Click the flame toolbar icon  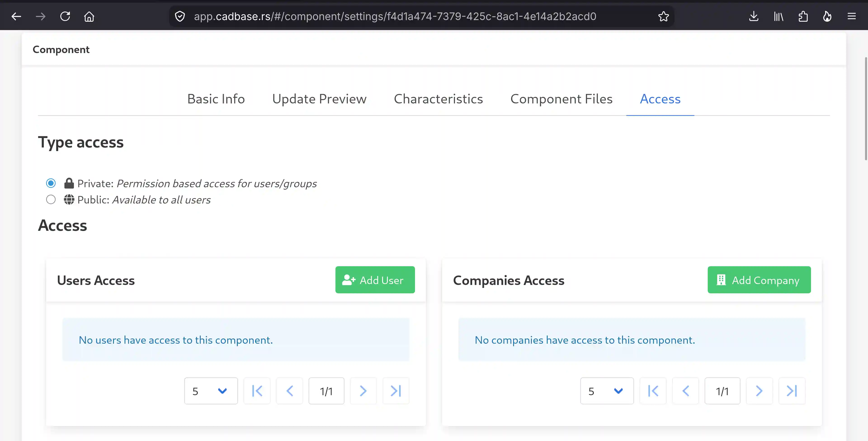click(827, 16)
